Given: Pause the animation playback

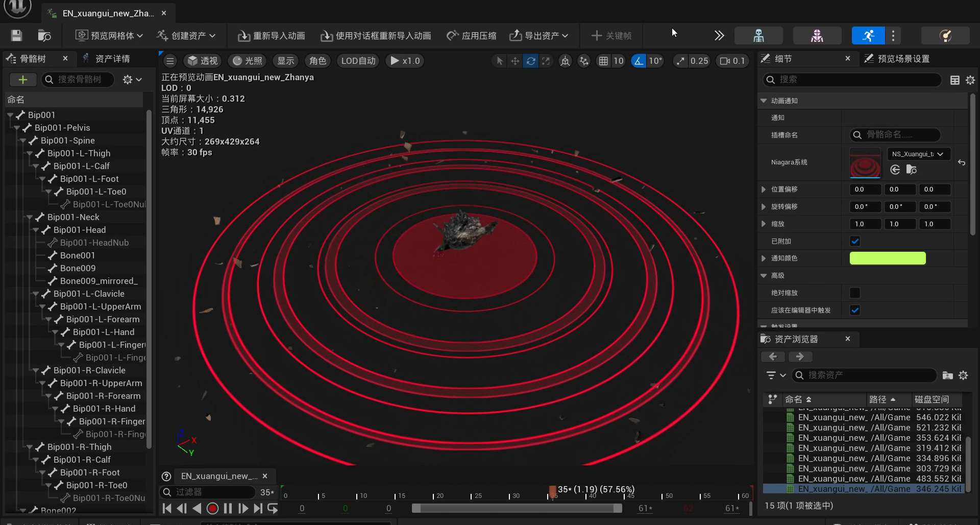Looking at the screenshot, I should pyautogui.click(x=228, y=509).
